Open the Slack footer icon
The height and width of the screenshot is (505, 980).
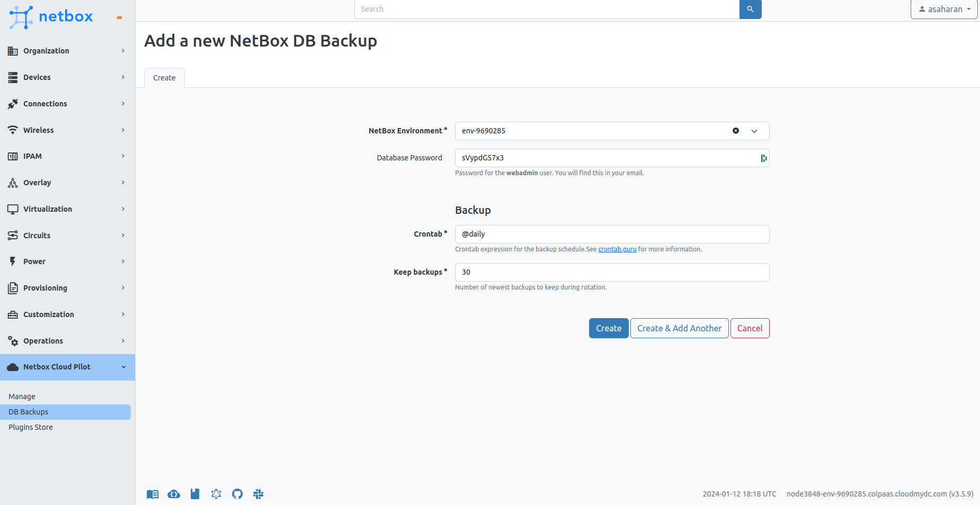tap(259, 494)
